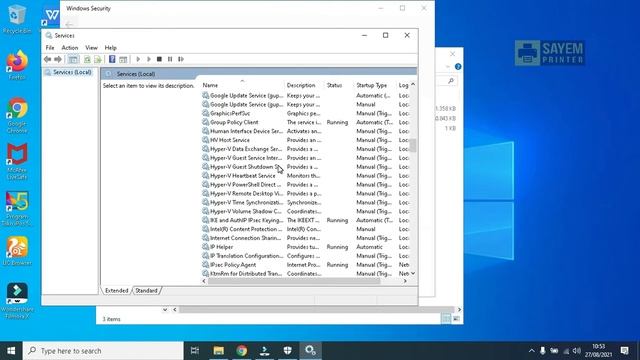Viewport: 640px width, 360px height.
Task: Select the Hyper-V PowerShell Direct service
Action: 306,185
